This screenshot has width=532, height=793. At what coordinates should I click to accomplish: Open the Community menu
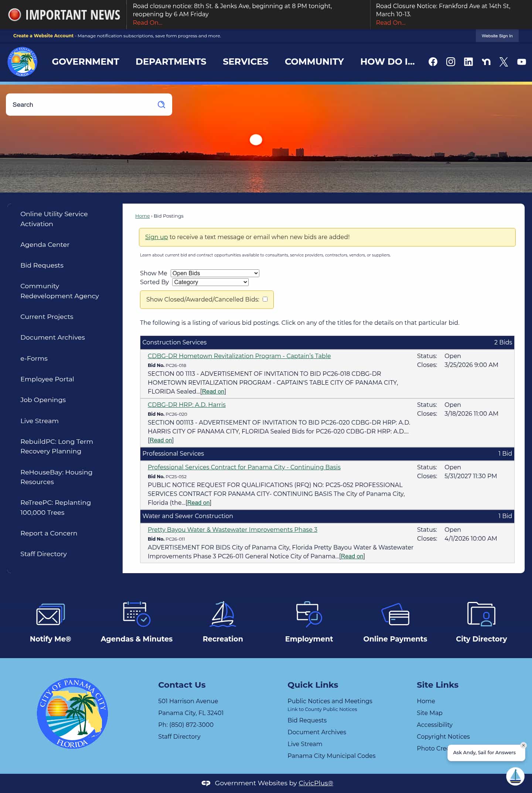314,62
